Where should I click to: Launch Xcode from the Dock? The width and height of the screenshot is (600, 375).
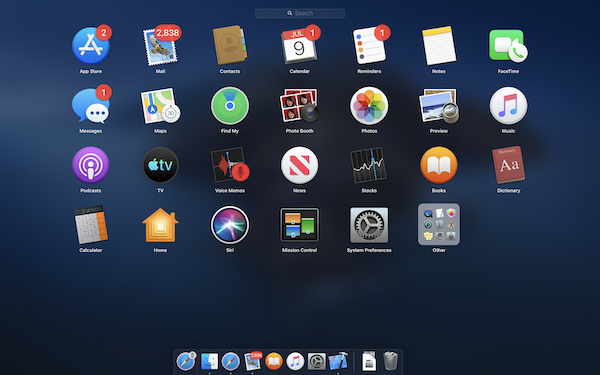tap(338, 361)
